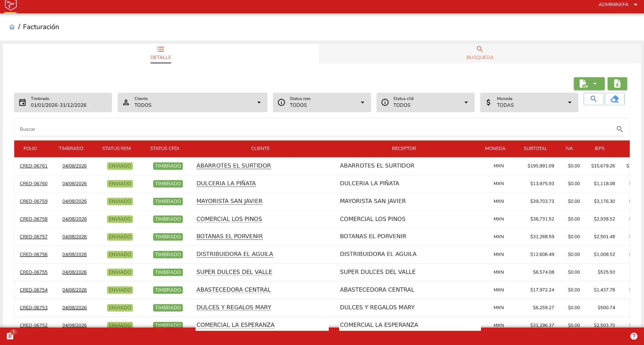Open client DISTRIBUIDORA EL AGUILA link
This screenshot has height=345, width=644.
coord(235,254)
